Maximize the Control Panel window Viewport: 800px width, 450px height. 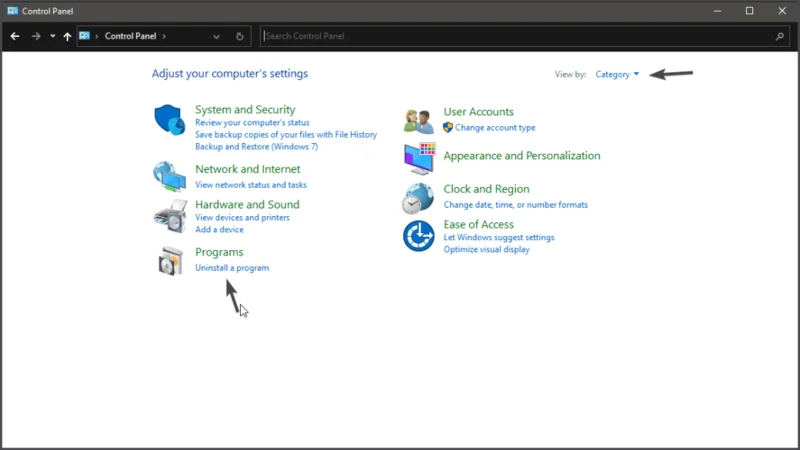pos(749,11)
